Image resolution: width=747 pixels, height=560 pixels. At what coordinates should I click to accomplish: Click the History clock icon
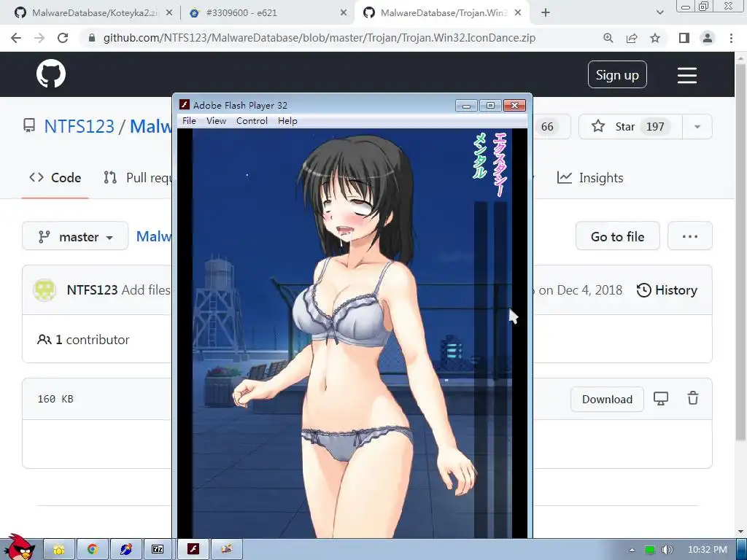tap(643, 290)
